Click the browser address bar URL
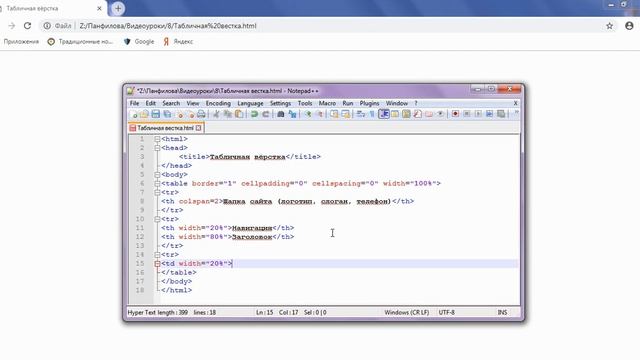Screen dimensions: 640x360 (x=168, y=26)
